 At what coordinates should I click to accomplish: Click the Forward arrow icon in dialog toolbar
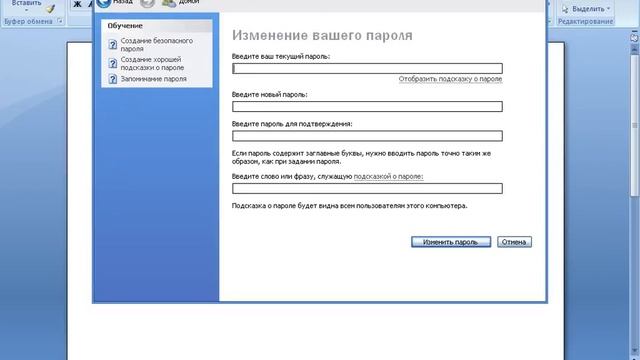147,3
